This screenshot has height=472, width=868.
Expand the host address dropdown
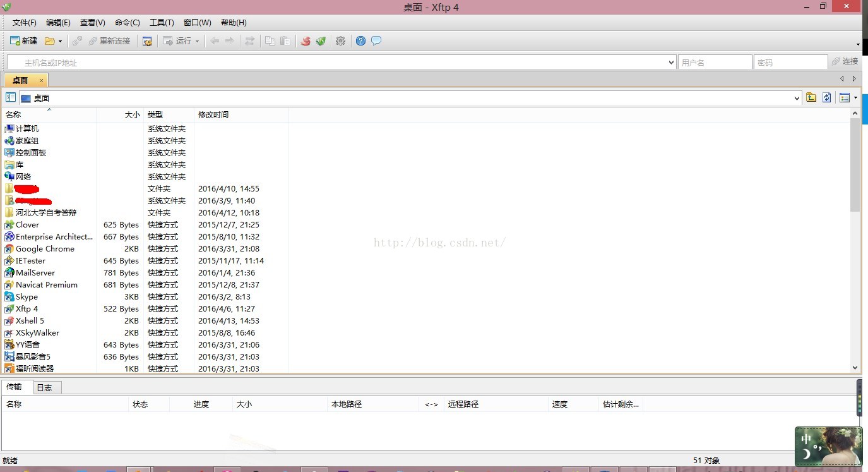pyautogui.click(x=671, y=63)
